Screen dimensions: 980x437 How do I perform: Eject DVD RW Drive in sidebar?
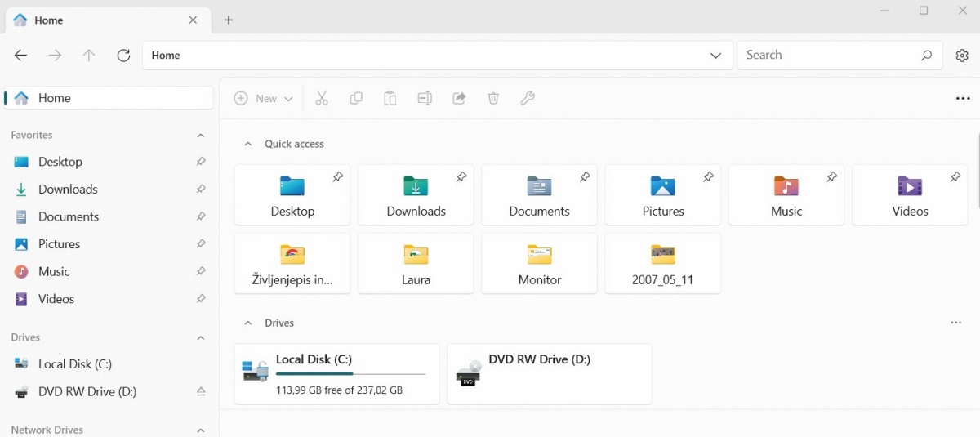pos(201,392)
